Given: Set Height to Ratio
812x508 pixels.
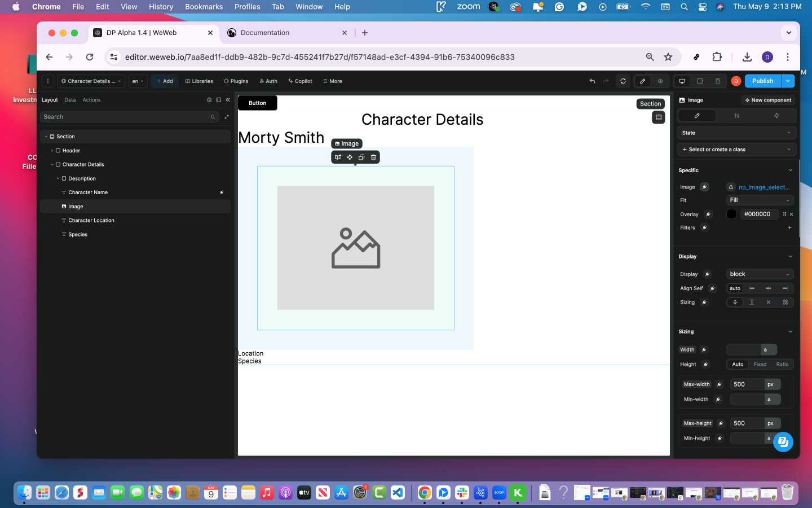Looking at the screenshot, I should (x=782, y=365).
